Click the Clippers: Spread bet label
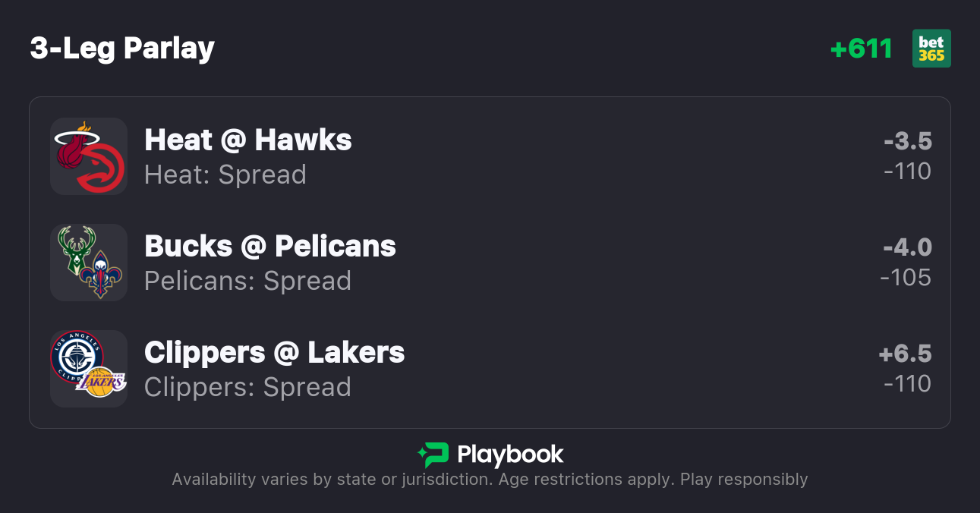The width and height of the screenshot is (980, 513). tap(247, 387)
